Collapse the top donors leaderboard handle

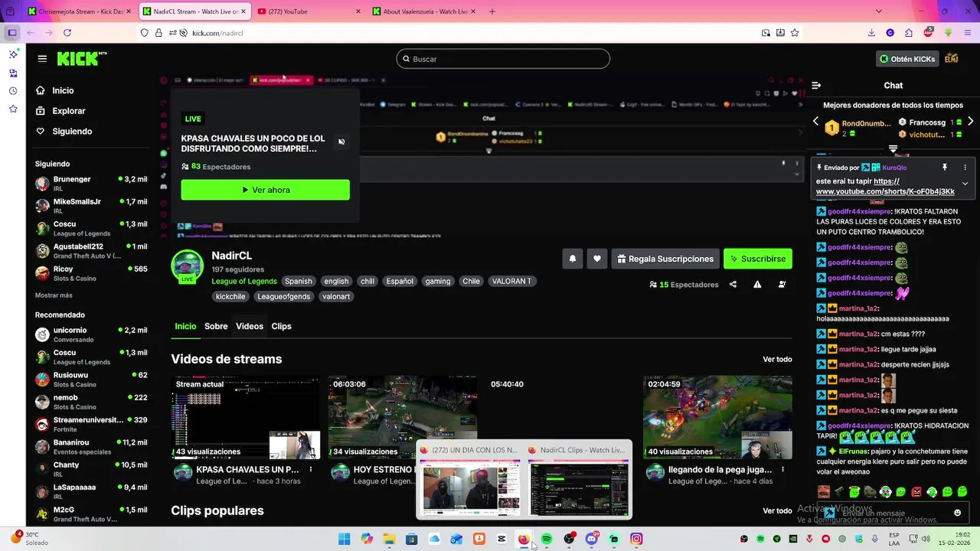click(893, 148)
